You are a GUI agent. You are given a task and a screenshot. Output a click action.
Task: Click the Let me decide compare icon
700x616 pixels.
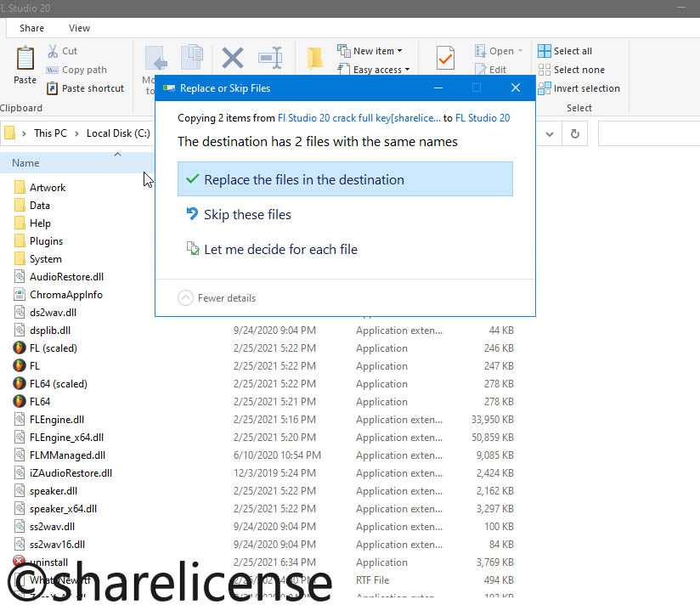point(192,249)
